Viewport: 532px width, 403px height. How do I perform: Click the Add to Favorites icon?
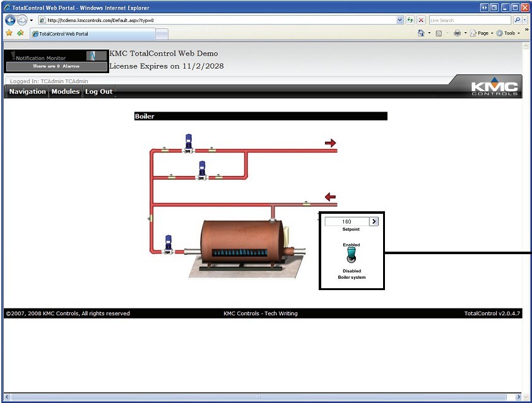pos(20,33)
